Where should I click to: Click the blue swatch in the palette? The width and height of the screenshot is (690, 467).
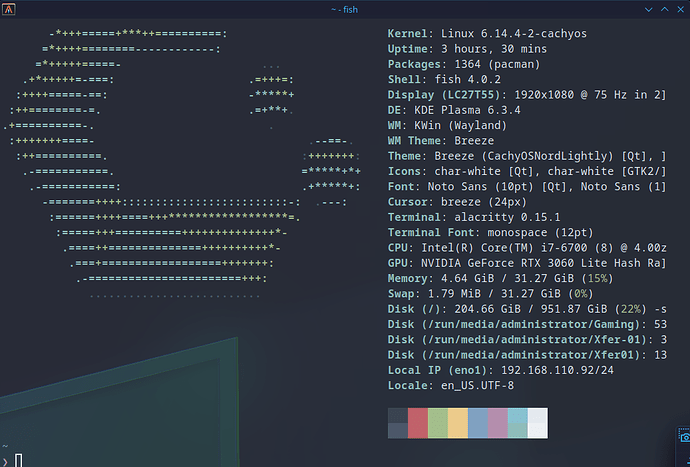pyautogui.click(x=478, y=423)
